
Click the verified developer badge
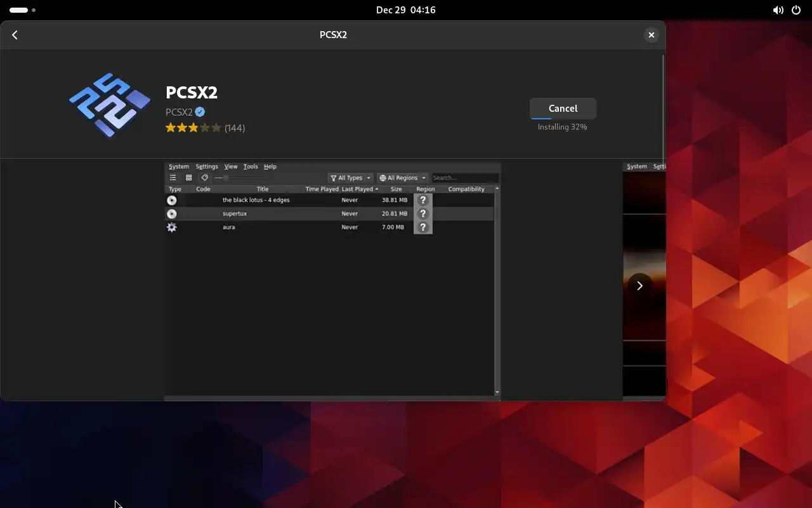[x=200, y=112]
